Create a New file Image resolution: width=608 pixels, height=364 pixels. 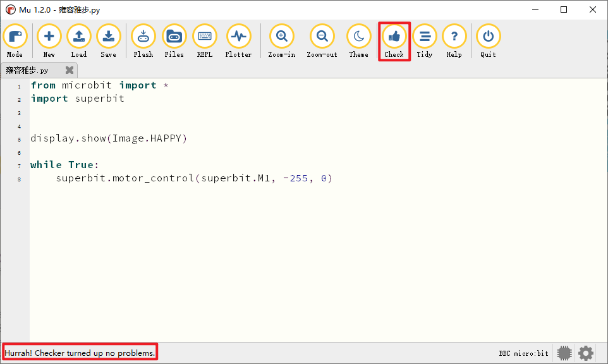pos(49,40)
